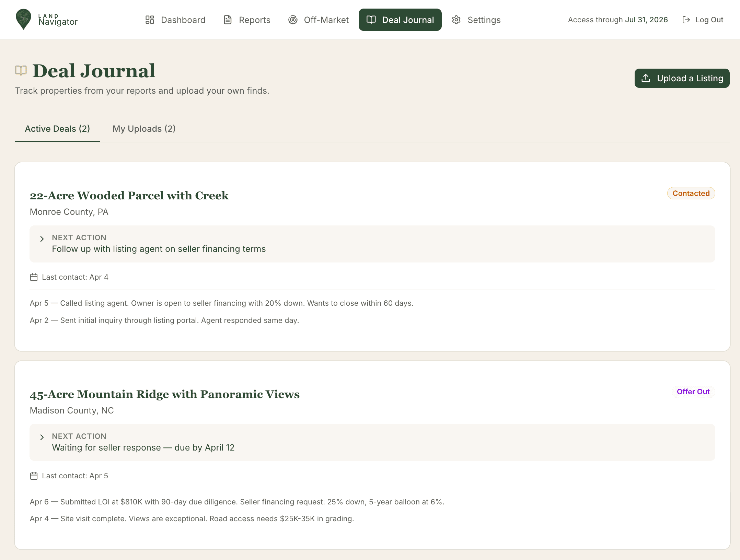Click the 'Madison County, NC' location text
740x560 pixels.
(72, 411)
